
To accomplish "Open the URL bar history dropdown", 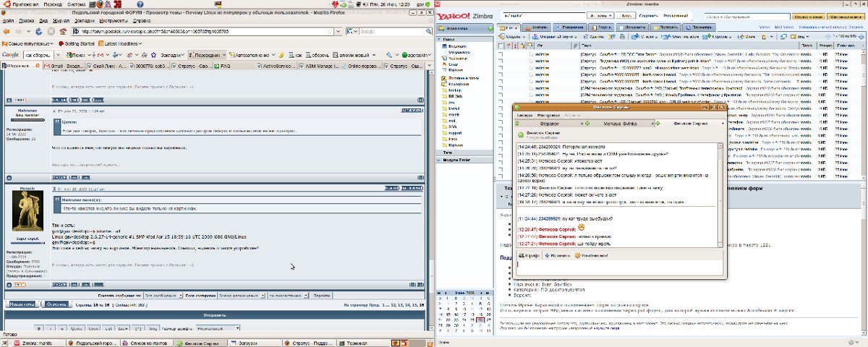I will 339,31.
